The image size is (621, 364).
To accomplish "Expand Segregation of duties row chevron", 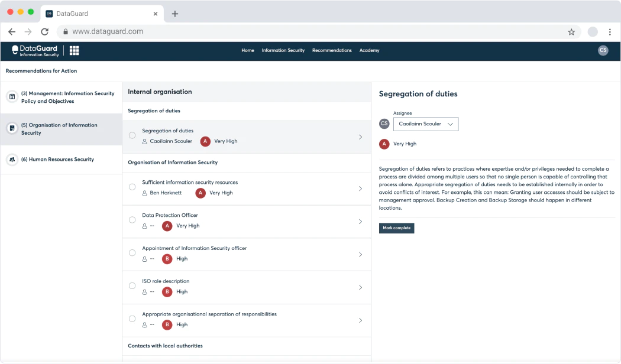I will pos(360,137).
